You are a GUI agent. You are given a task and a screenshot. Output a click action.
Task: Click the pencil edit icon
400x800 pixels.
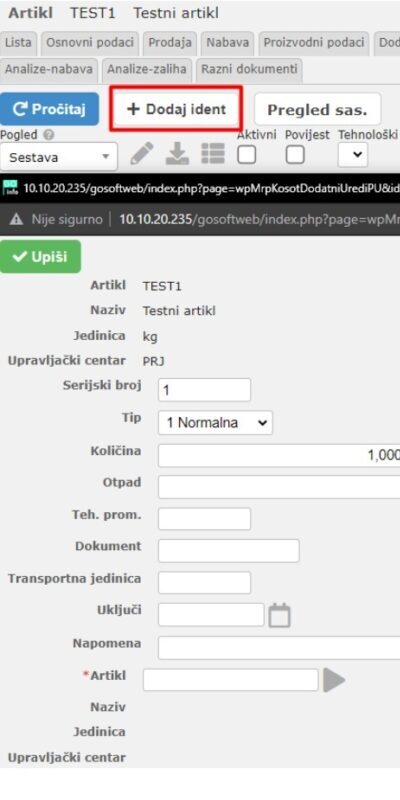pyautogui.click(x=141, y=154)
